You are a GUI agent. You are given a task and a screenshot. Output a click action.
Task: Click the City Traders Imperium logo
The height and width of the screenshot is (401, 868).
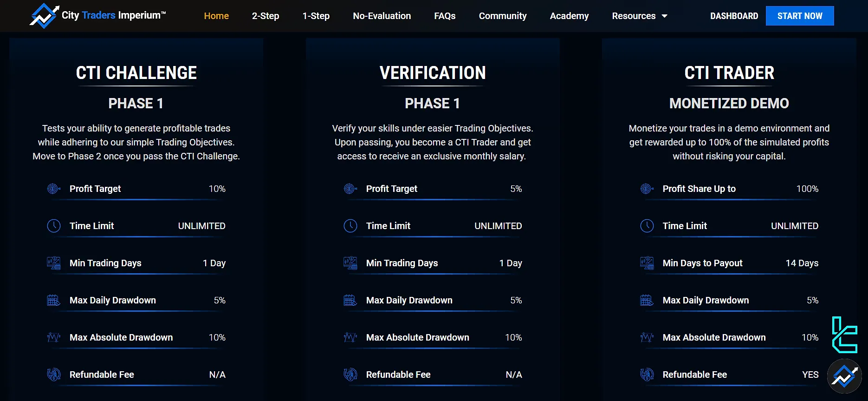[x=97, y=15]
